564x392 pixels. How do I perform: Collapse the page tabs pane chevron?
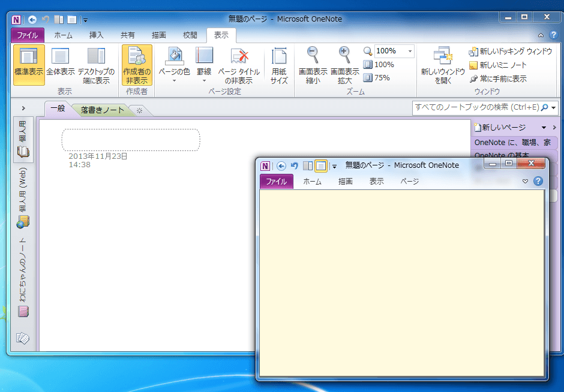(554, 128)
